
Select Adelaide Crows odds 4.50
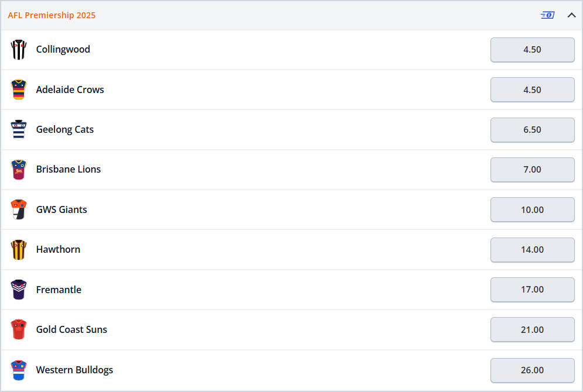click(x=533, y=90)
